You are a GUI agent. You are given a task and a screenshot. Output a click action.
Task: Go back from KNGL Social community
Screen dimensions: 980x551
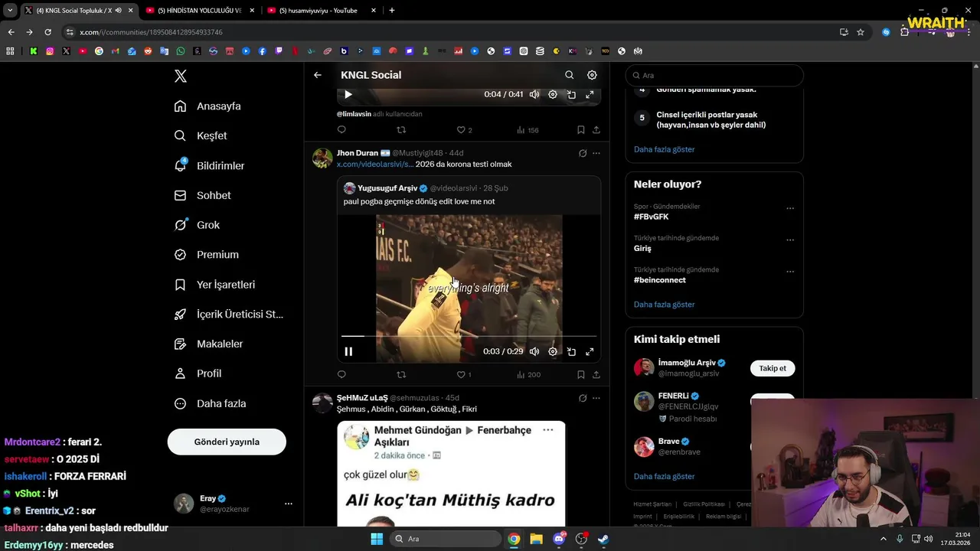pos(318,75)
